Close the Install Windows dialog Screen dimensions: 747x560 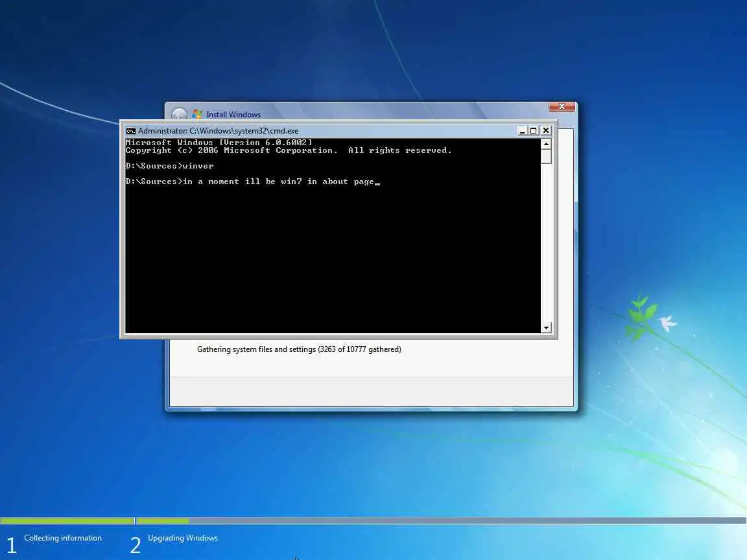pyautogui.click(x=562, y=107)
